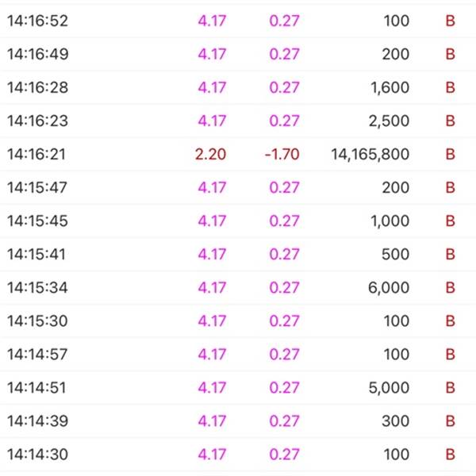Open the 14:14:39 trade of 300 shares

coord(238,421)
